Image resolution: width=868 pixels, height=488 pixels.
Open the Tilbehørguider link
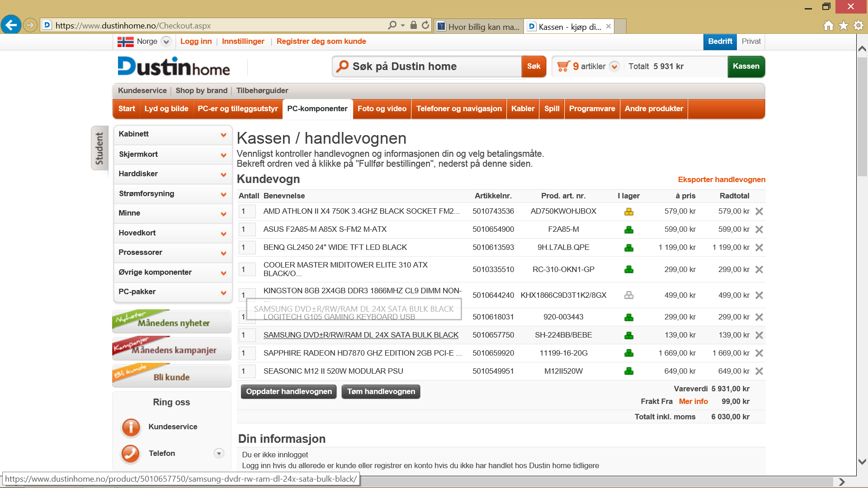tap(262, 91)
